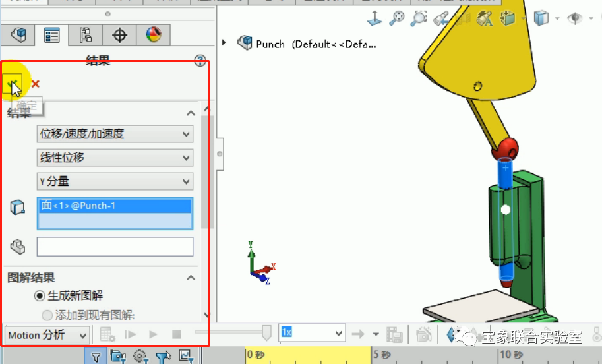Image resolution: width=602 pixels, height=364 pixels.
Task: Open the playback mode dropdown arrow
Action: click(376, 334)
